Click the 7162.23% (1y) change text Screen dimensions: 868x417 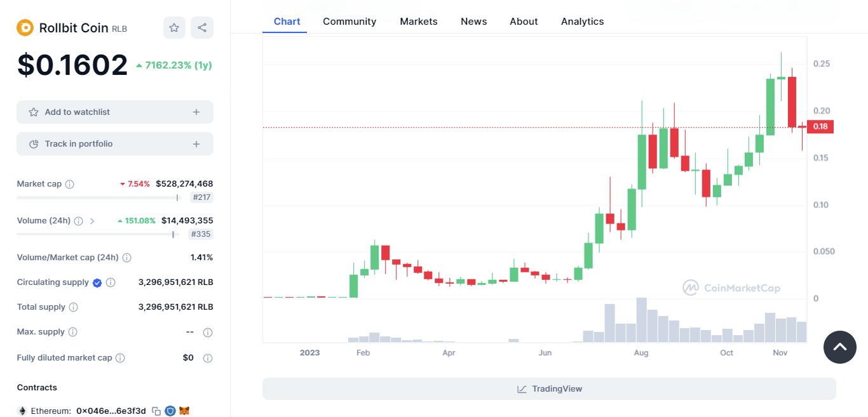[x=173, y=65]
